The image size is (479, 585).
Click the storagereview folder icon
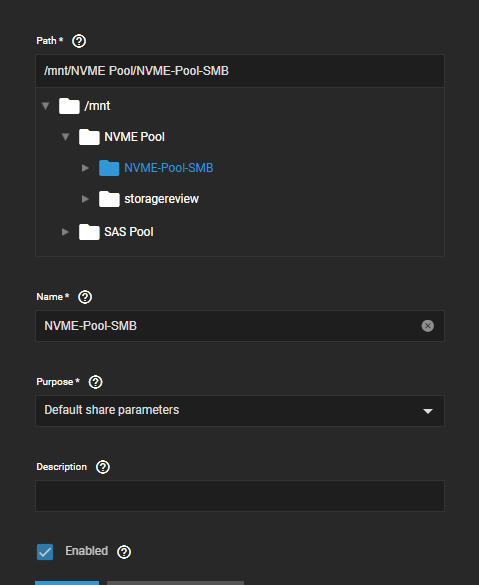tap(109, 199)
